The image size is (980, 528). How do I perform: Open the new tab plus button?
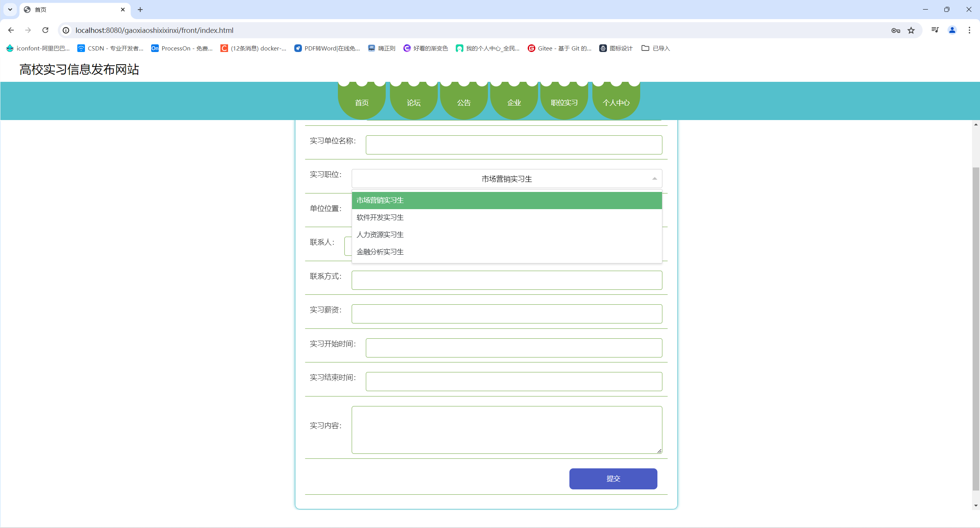[140, 10]
